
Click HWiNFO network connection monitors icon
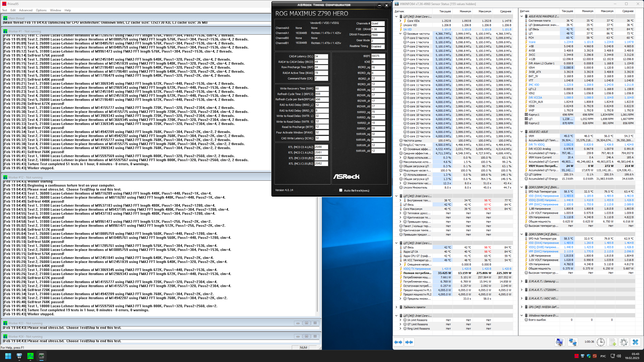coord(573,342)
